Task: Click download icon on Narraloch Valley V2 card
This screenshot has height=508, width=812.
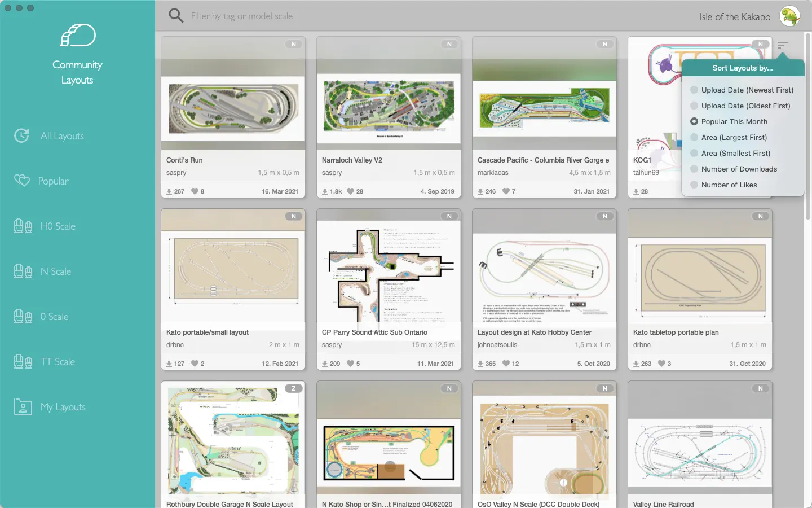Action: point(324,191)
